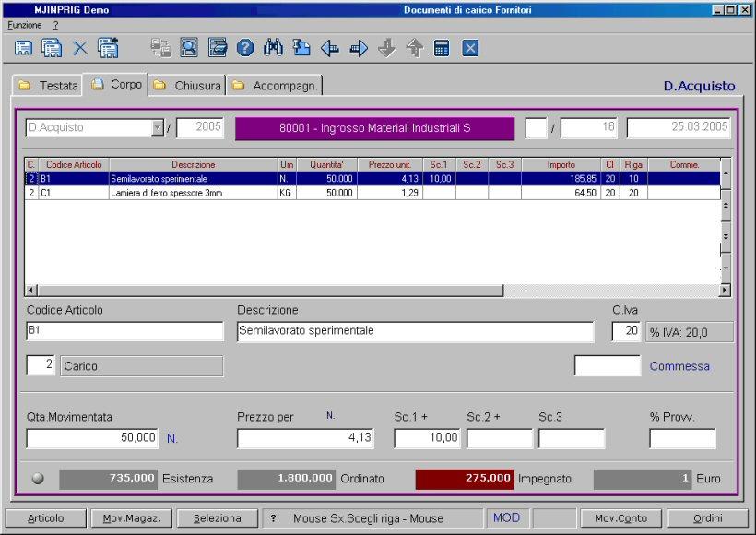Go to previous record with left arrow

(330, 48)
